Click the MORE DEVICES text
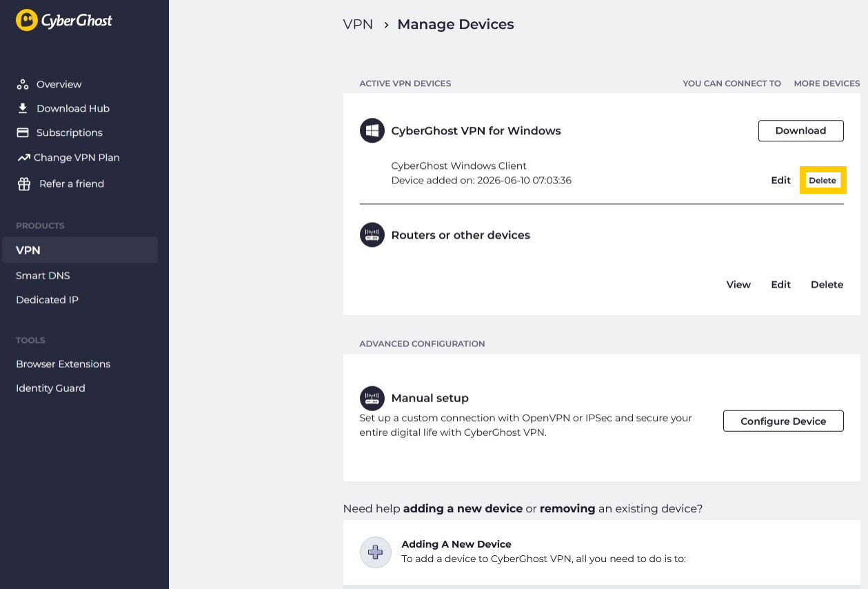The image size is (868, 589). 827,83
